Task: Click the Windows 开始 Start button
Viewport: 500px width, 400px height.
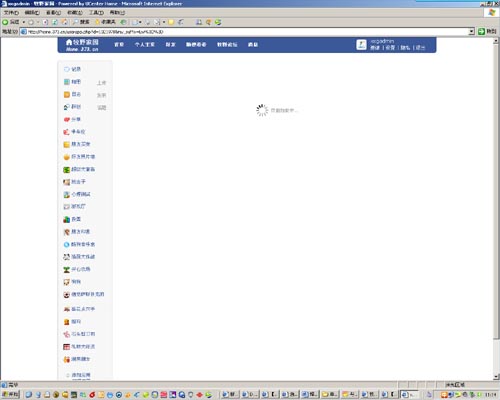Action: [x=10, y=395]
